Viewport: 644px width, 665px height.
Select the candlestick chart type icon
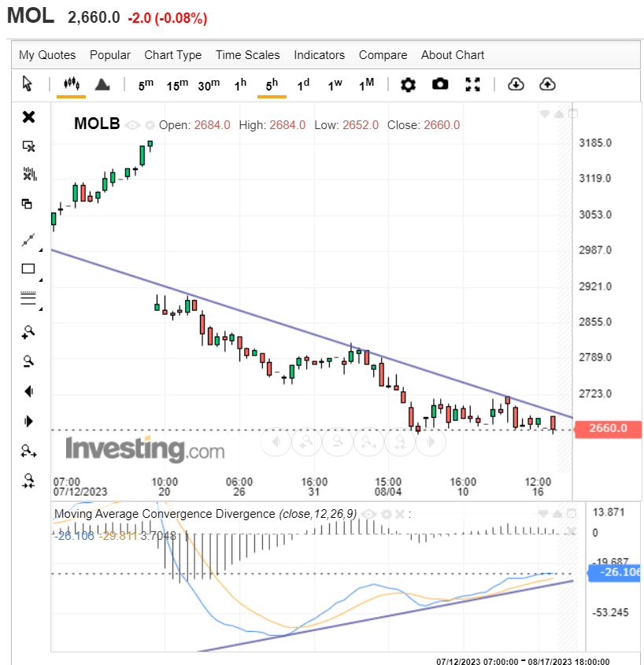click(71, 84)
